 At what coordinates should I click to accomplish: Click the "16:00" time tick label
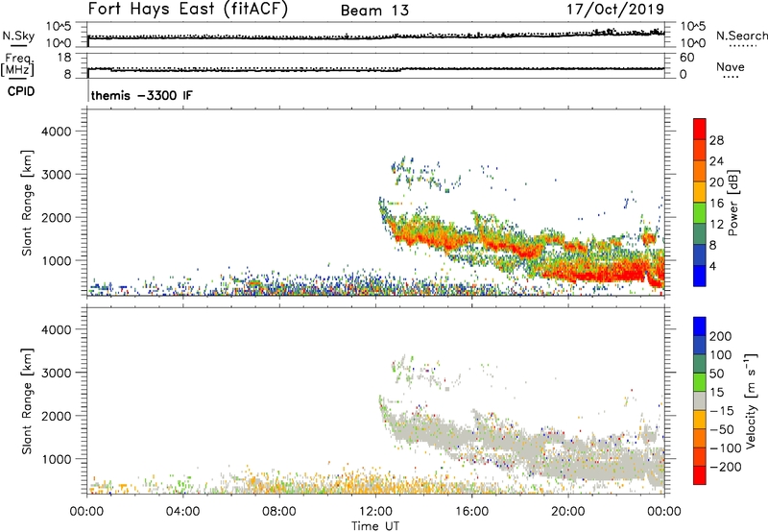(471, 512)
